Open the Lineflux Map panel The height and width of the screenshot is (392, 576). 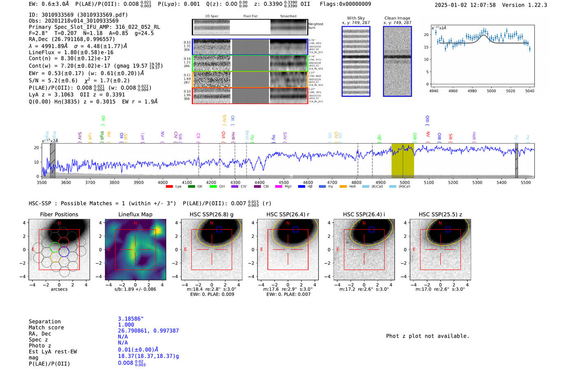[x=135, y=250]
